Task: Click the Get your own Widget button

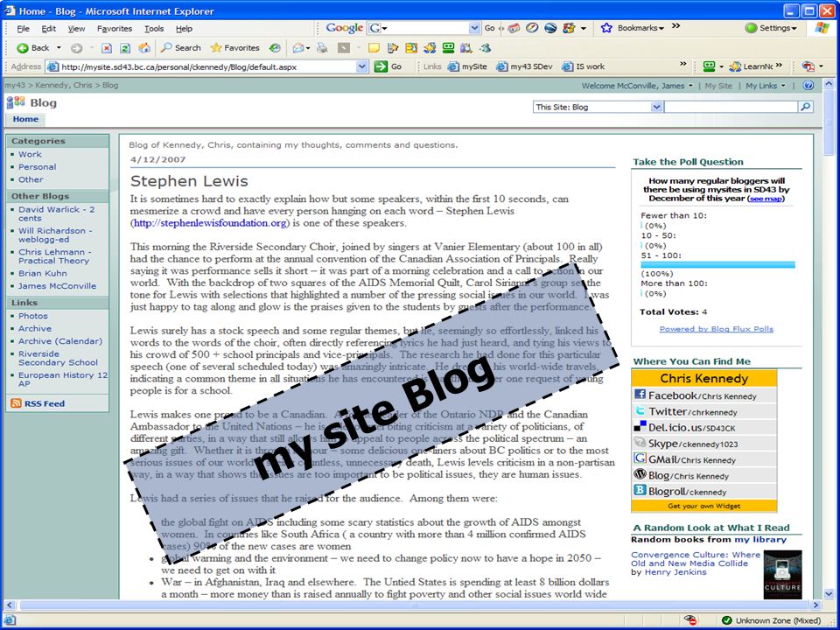Action: click(703, 506)
